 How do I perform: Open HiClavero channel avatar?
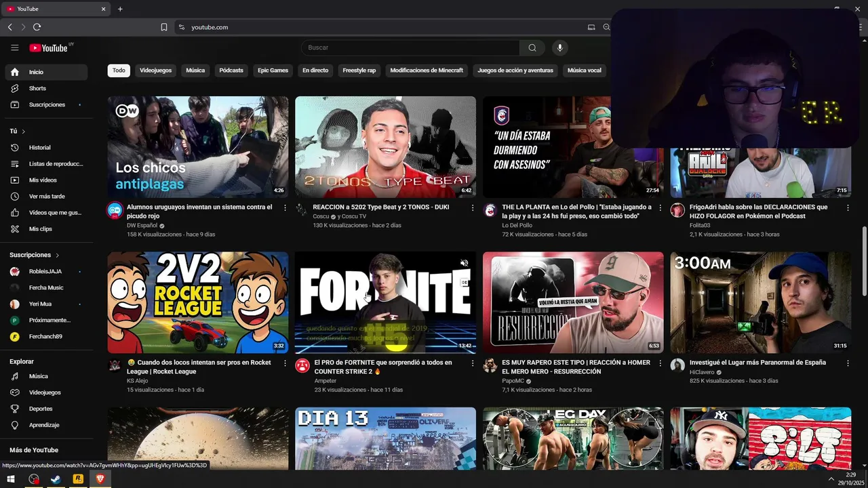(x=677, y=365)
